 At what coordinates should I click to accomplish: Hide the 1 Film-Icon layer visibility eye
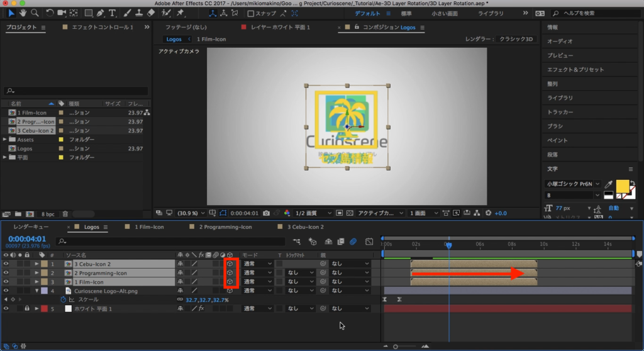pos(6,282)
